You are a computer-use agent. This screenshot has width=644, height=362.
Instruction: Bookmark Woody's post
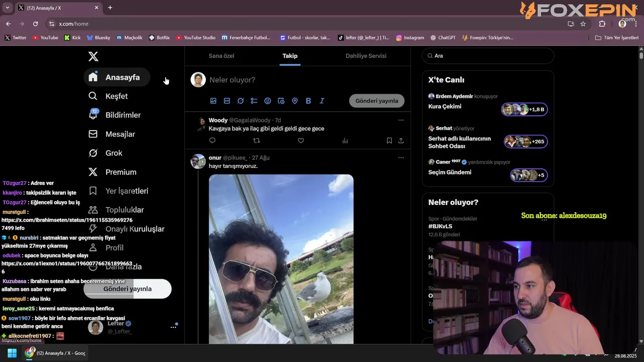click(x=389, y=141)
